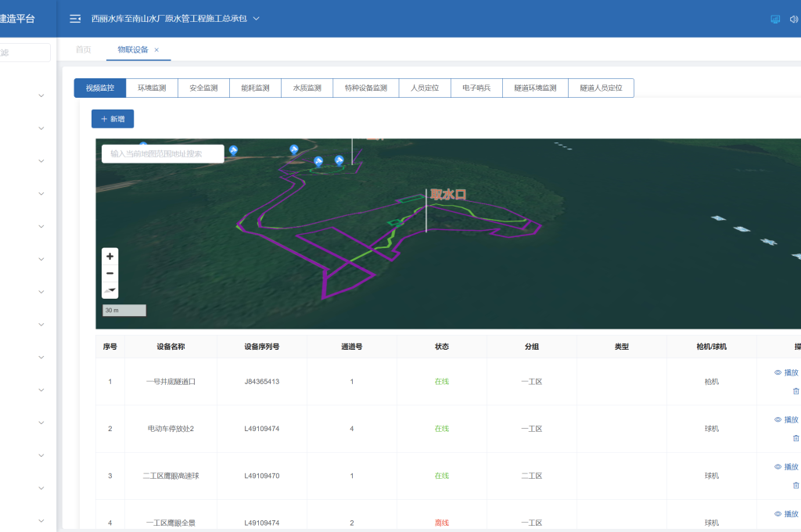The height and width of the screenshot is (532, 801).
Task: Click the monitor dashboard icon in header
Action: click(x=774, y=19)
